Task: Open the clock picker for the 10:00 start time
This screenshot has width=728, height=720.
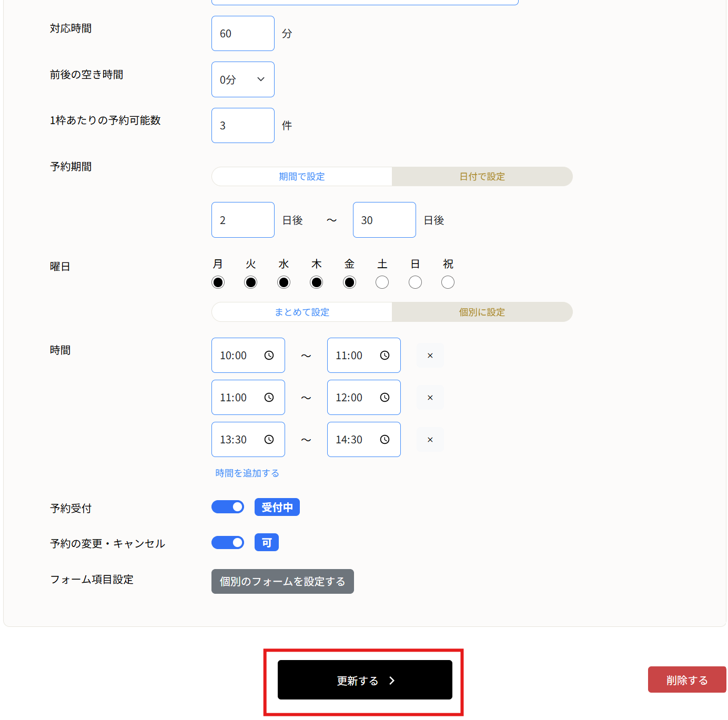Action: (x=269, y=355)
